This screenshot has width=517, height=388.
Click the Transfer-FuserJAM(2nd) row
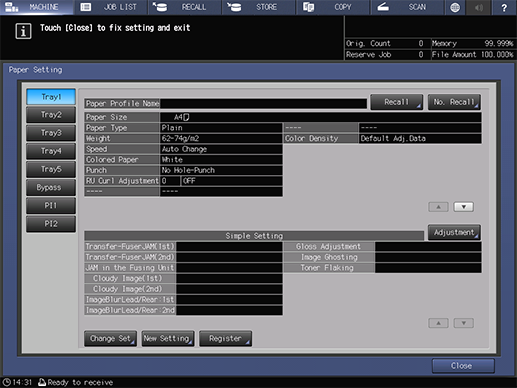pyautogui.click(x=183, y=257)
